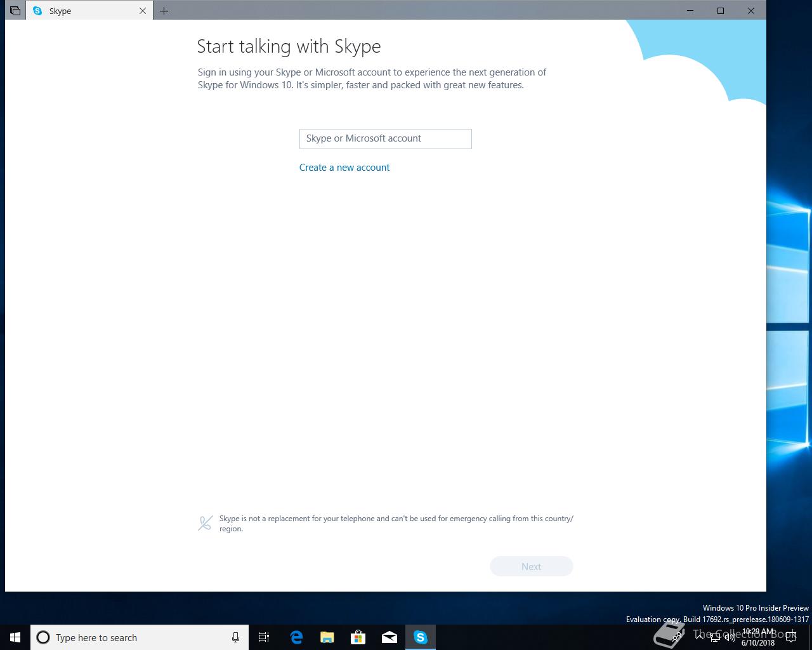Viewport: 812px width, 650px height.
Task: Focus the Skype or Microsoft account field
Action: pyautogui.click(x=385, y=139)
